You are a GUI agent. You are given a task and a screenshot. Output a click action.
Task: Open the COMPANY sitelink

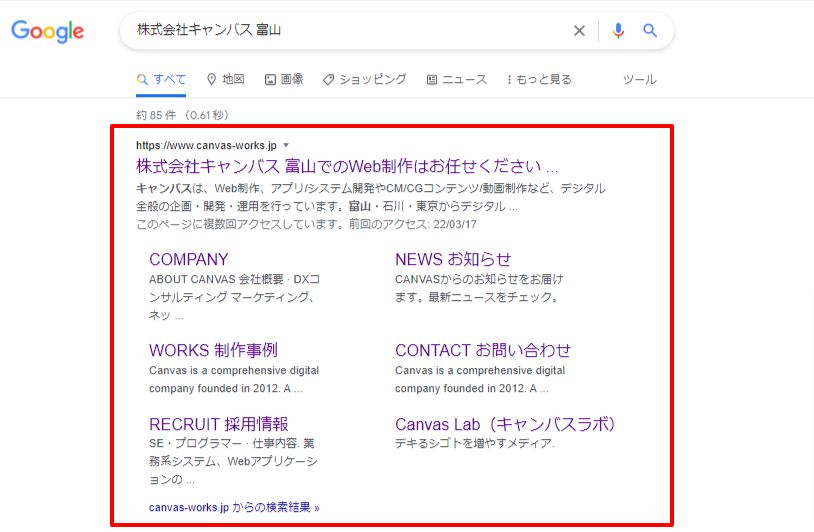click(188, 260)
